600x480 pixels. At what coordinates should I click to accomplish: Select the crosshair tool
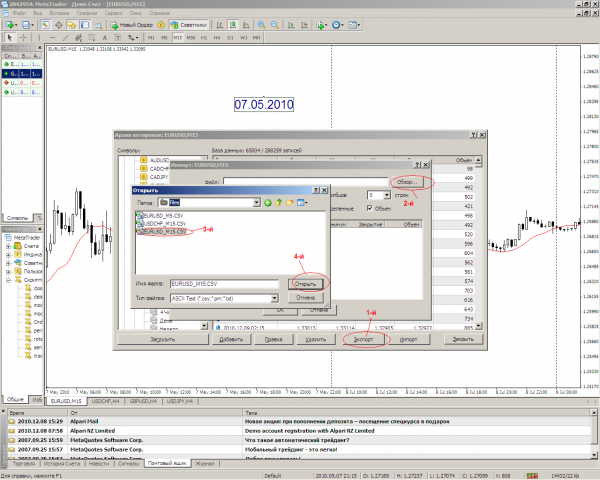(23, 38)
